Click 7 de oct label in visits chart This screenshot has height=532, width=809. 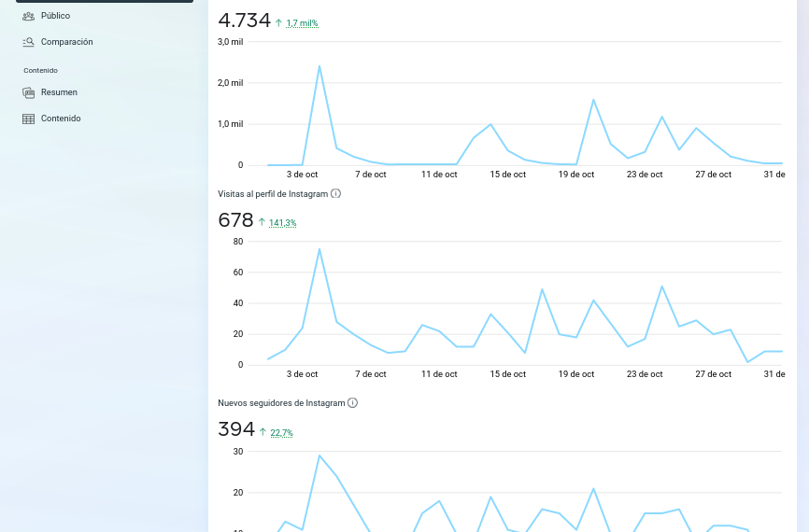click(x=371, y=374)
